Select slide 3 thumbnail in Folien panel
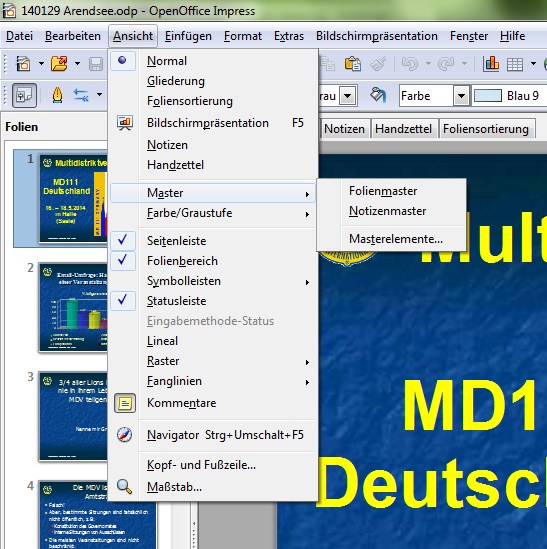Screen dimensions: 547x549 (73, 416)
